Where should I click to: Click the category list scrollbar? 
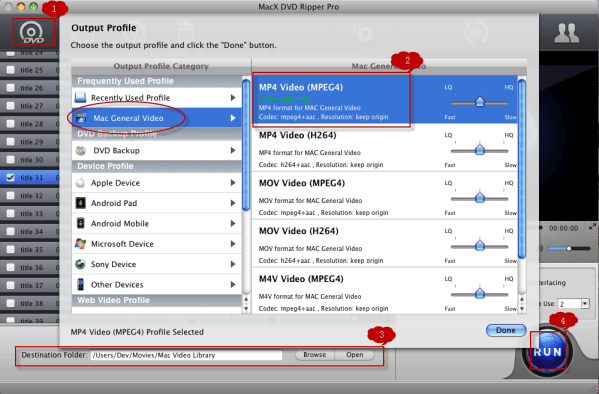(246, 144)
